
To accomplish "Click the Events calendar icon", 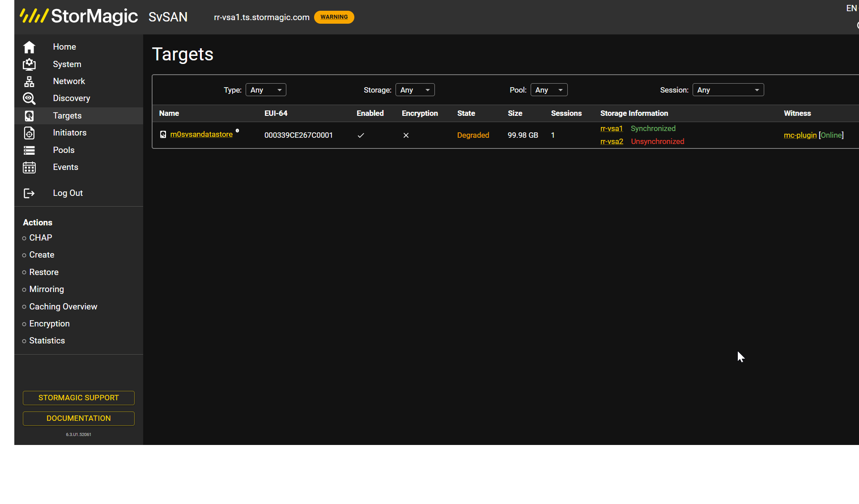I will 29,167.
